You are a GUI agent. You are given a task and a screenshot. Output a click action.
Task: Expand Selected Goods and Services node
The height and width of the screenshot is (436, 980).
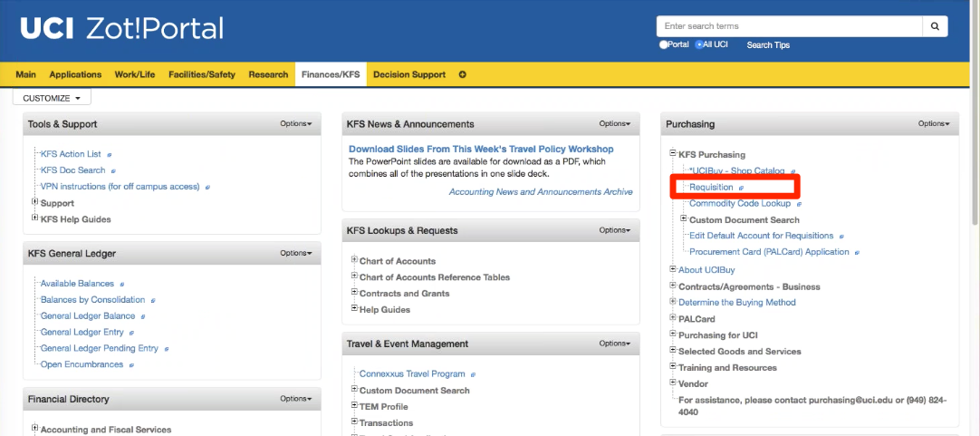(x=673, y=350)
